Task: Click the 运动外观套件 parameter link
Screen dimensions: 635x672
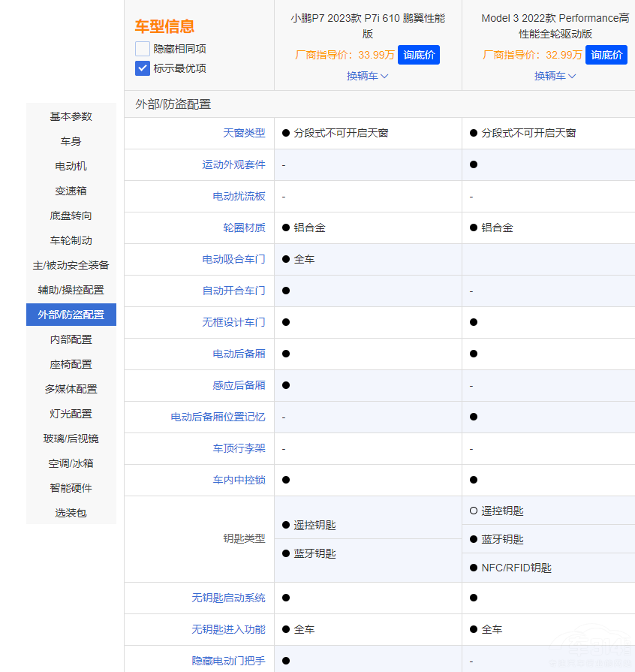Action: (x=233, y=164)
